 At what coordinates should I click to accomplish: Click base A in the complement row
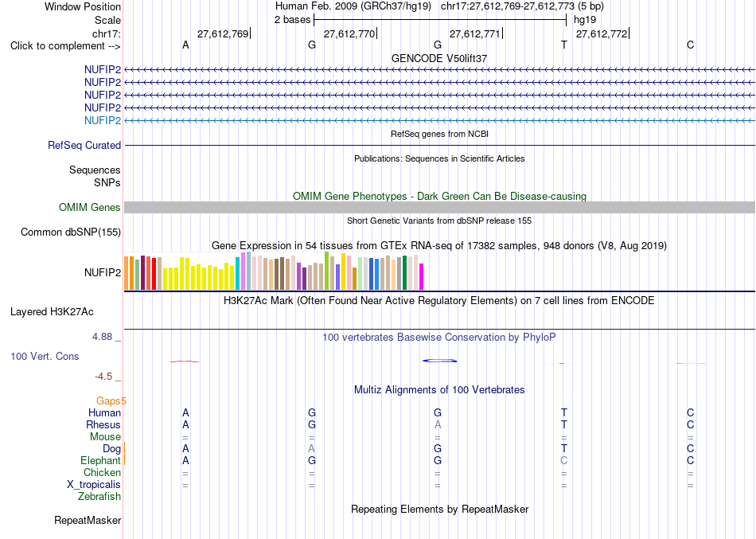pos(185,45)
